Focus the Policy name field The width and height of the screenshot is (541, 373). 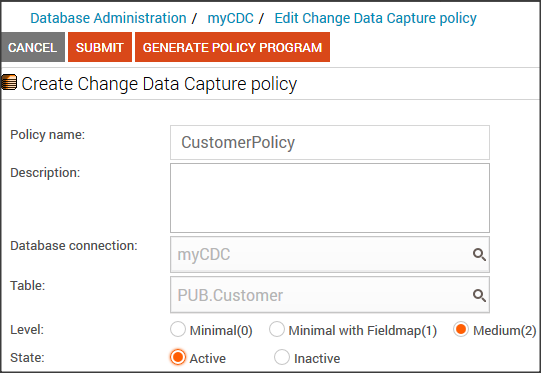click(330, 143)
